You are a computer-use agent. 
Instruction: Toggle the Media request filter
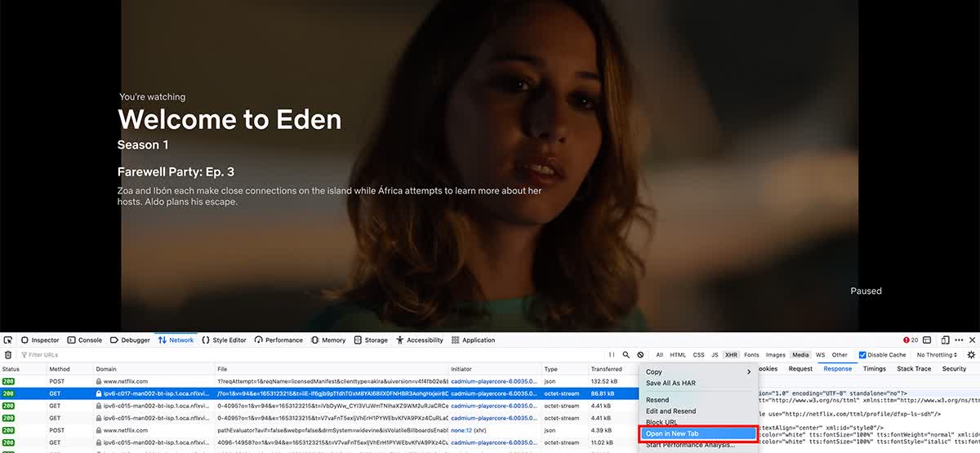[800, 355]
